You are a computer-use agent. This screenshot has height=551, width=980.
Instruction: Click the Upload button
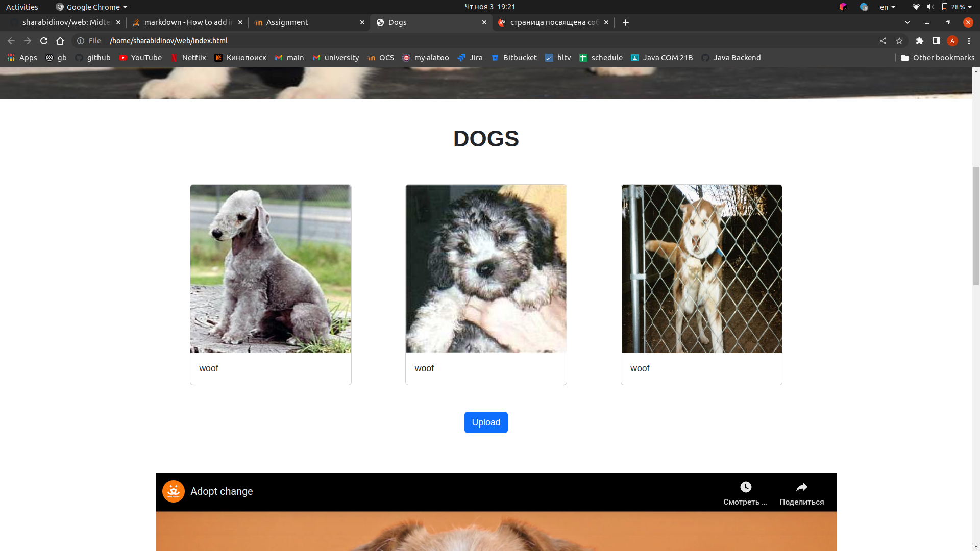pos(485,422)
